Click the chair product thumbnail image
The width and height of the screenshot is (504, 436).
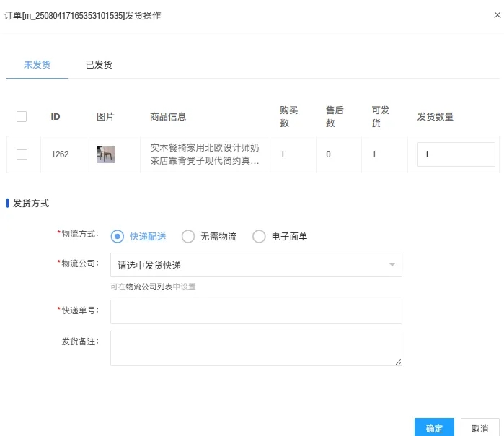(106, 154)
